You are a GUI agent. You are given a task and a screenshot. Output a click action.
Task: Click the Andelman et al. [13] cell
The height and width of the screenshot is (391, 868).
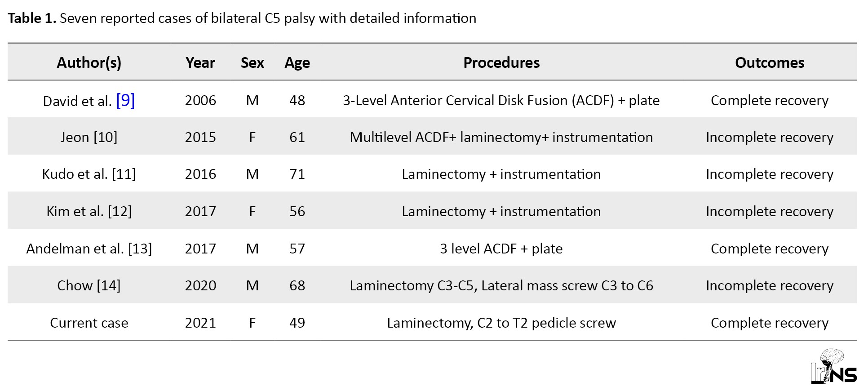(x=89, y=249)
